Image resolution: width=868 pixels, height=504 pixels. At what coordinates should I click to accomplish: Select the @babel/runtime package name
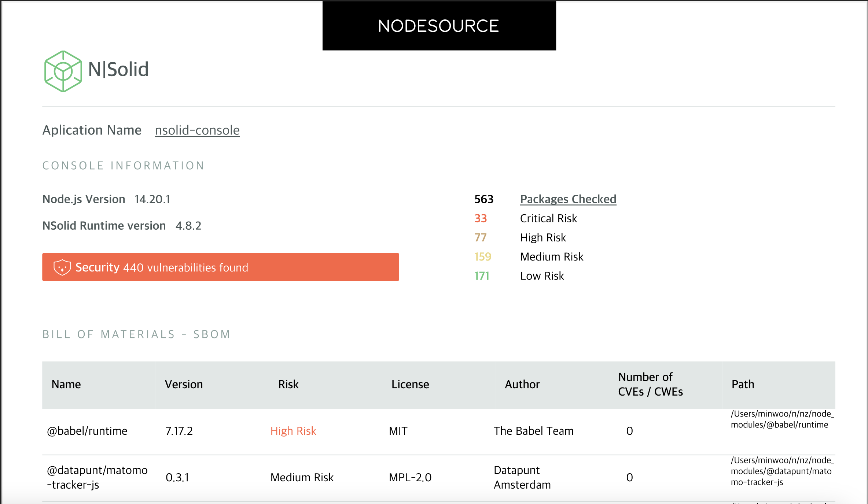click(x=87, y=431)
